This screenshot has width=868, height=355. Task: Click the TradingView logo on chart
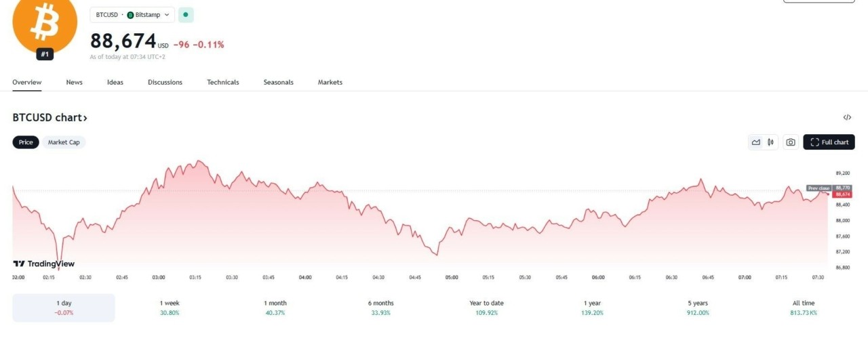[x=44, y=264]
